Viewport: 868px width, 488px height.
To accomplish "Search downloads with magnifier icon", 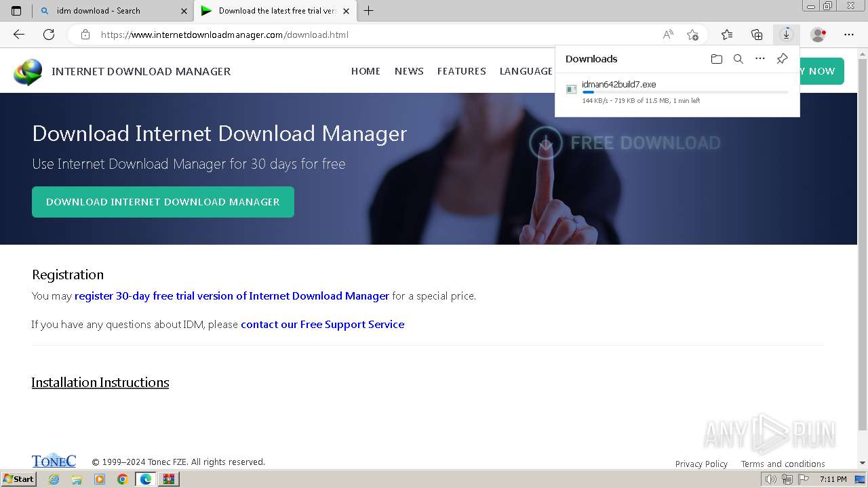I will pyautogui.click(x=738, y=59).
